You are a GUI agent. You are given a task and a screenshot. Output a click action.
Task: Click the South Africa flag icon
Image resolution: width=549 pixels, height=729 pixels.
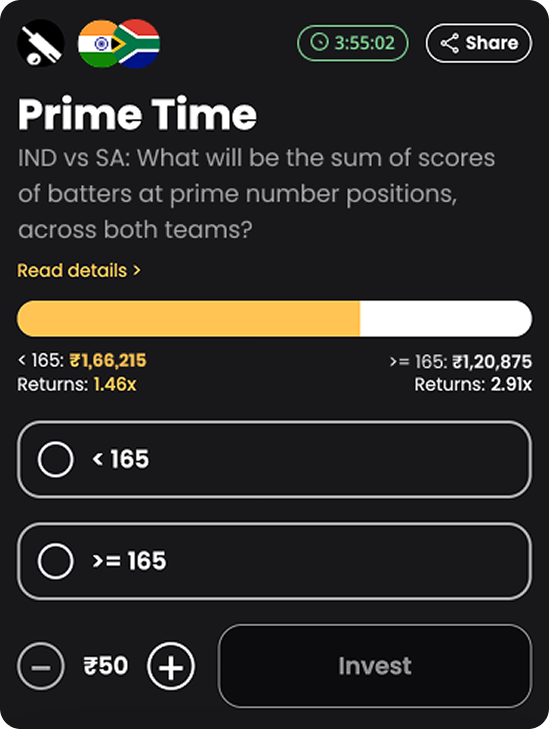[137, 43]
